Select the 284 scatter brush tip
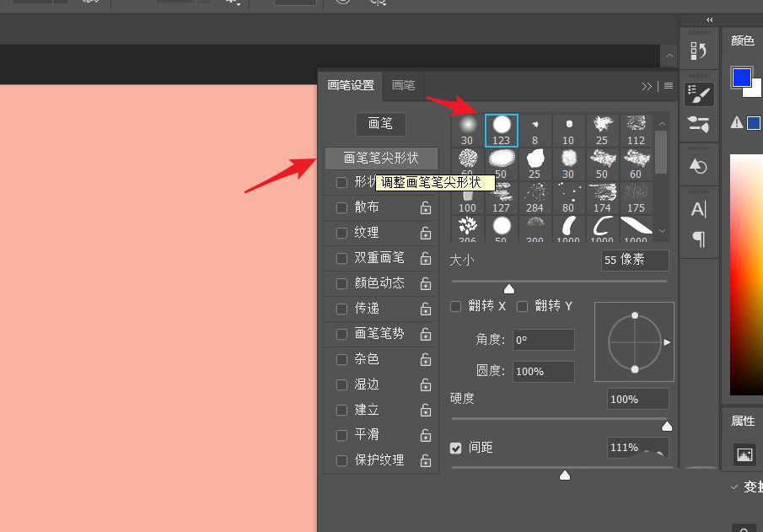This screenshot has height=532, width=763. (535, 198)
